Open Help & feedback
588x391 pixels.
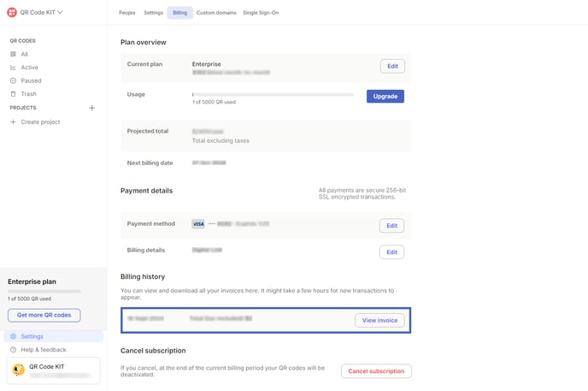(43, 350)
